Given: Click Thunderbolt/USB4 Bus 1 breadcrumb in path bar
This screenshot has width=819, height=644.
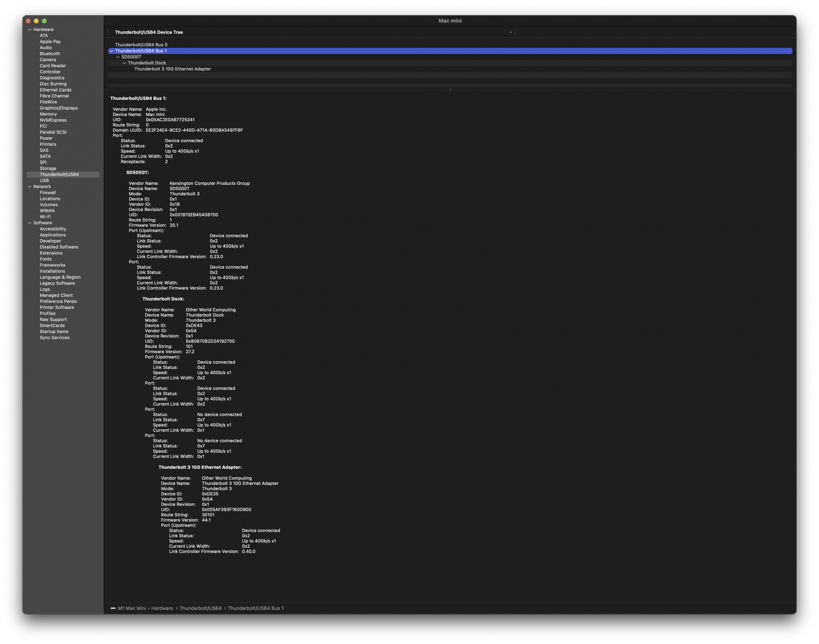Looking at the screenshot, I should pyautogui.click(x=256, y=608).
